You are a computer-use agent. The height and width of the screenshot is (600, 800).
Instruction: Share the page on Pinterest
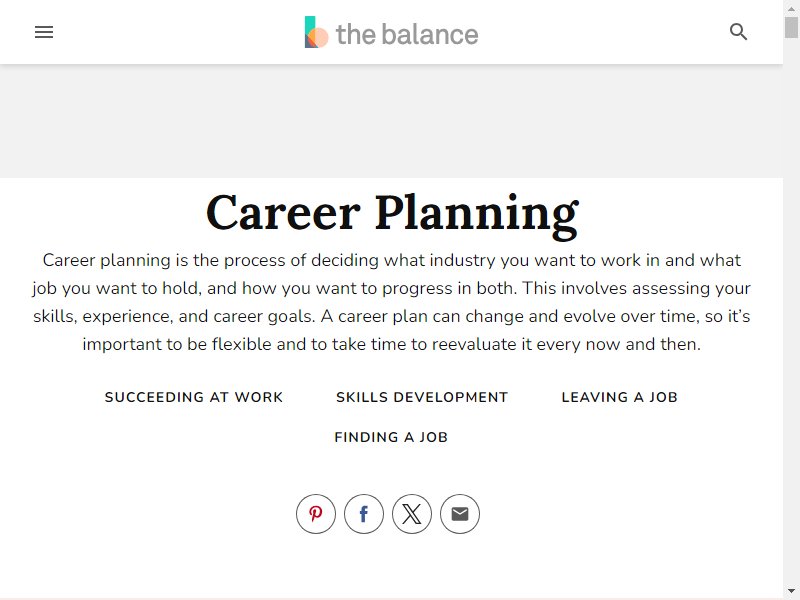click(316, 514)
